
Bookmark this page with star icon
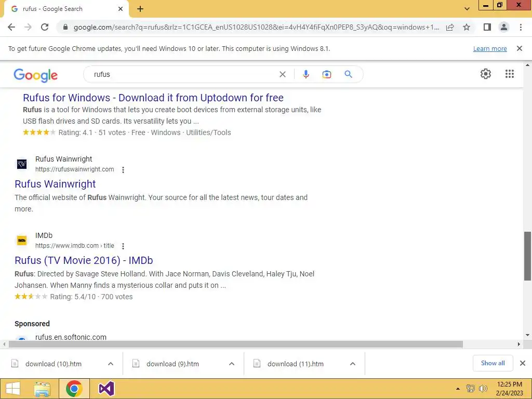click(x=467, y=27)
